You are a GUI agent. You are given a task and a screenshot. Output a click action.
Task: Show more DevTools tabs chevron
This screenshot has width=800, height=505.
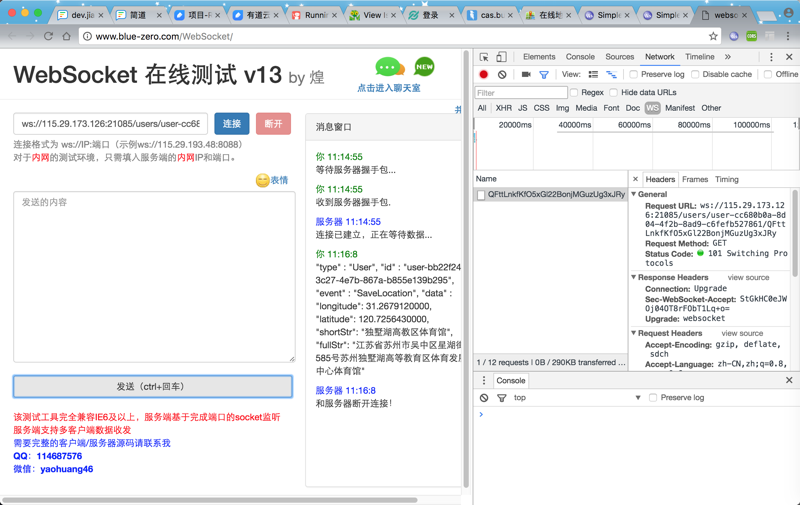pos(728,57)
